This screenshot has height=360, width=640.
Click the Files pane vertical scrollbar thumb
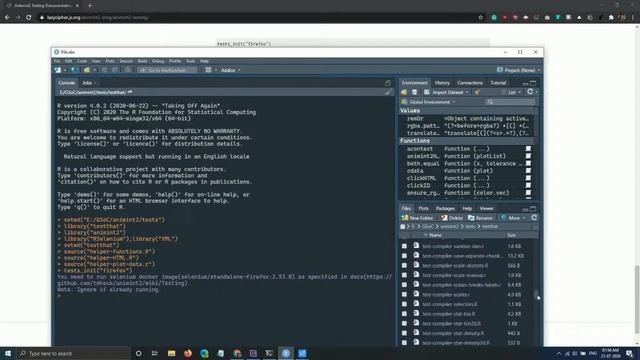click(536, 295)
